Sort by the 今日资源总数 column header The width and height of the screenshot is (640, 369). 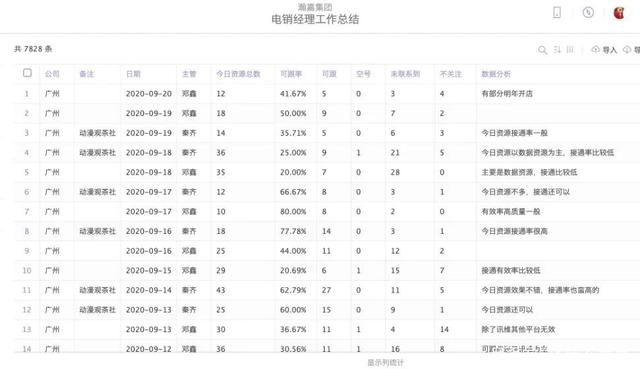coord(238,74)
